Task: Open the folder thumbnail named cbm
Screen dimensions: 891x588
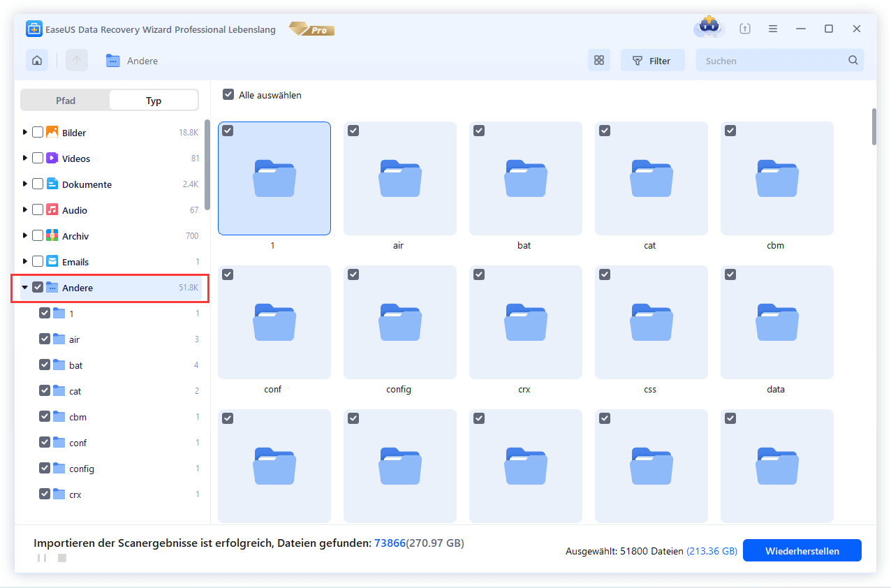Action: pos(777,178)
